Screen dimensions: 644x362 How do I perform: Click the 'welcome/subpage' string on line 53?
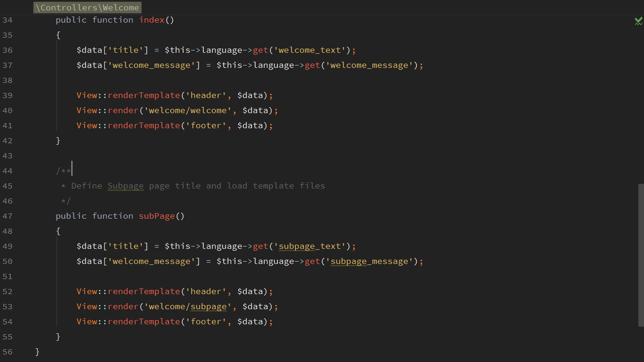(188, 306)
